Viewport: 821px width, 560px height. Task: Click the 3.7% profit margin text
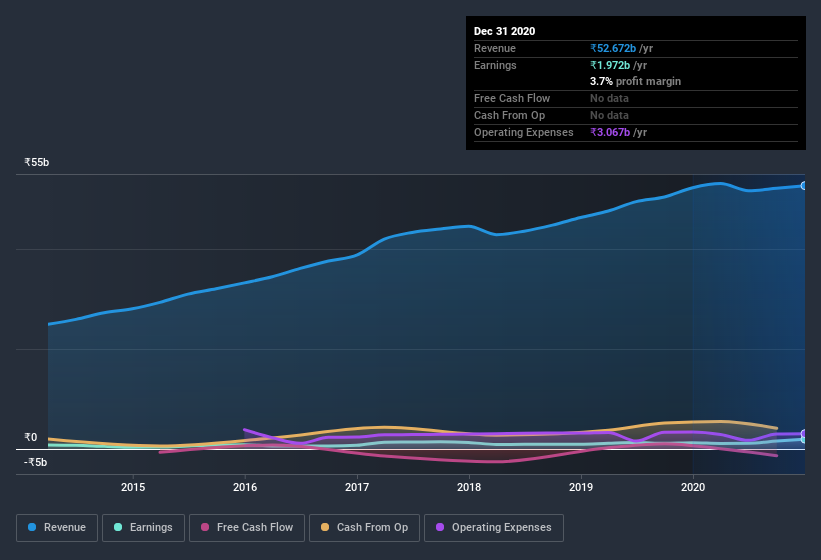636,81
